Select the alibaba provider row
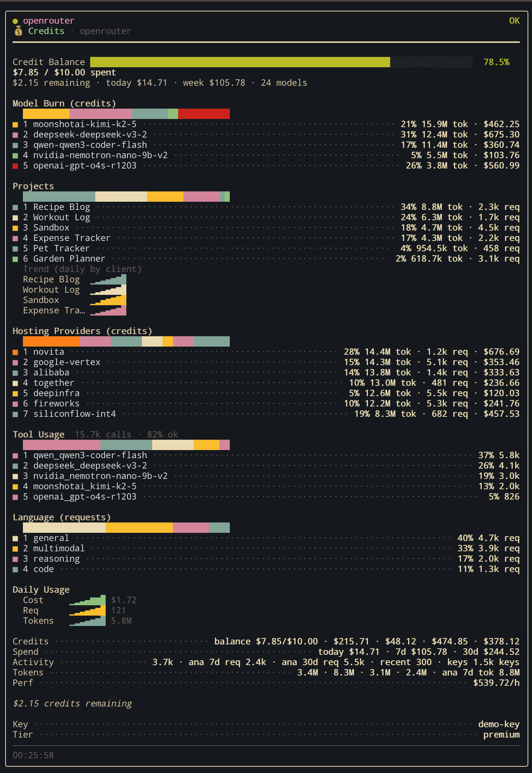Screen dimensions: 532x773 tap(266, 372)
